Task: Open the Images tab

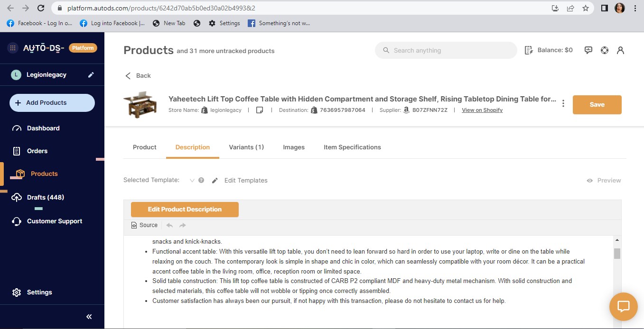Action: tap(294, 147)
